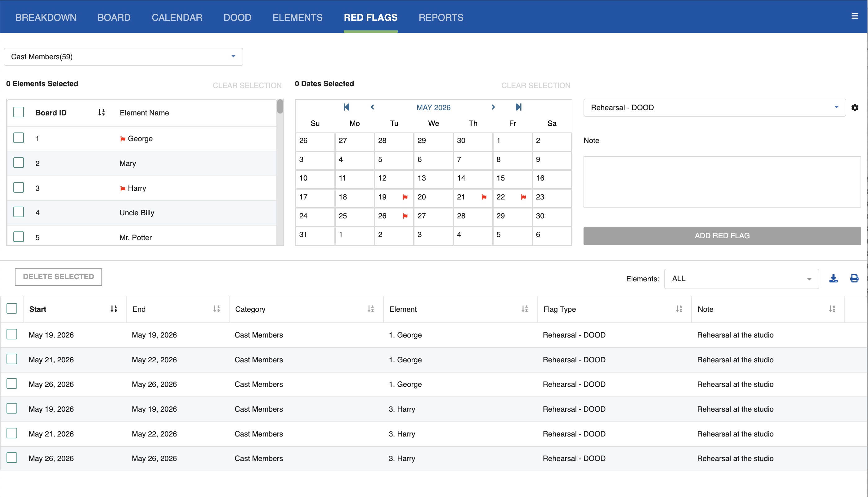Print the red flags list

(854, 279)
